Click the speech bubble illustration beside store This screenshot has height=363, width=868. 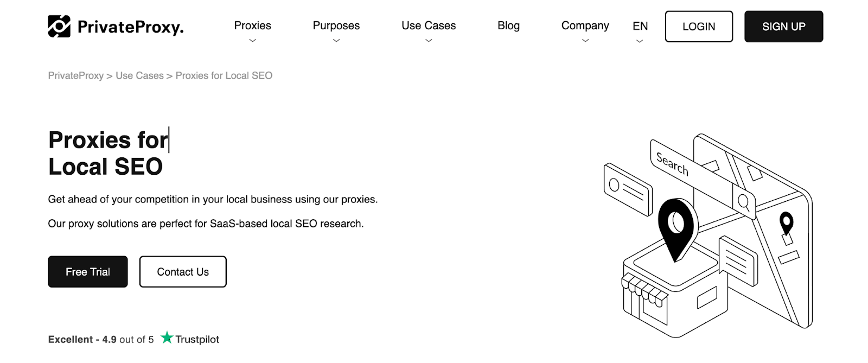(738, 261)
